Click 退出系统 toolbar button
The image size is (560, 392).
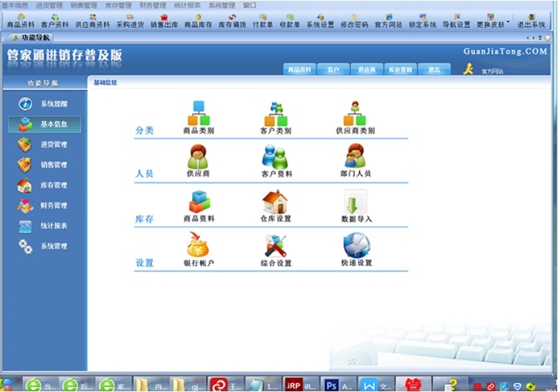(x=531, y=21)
